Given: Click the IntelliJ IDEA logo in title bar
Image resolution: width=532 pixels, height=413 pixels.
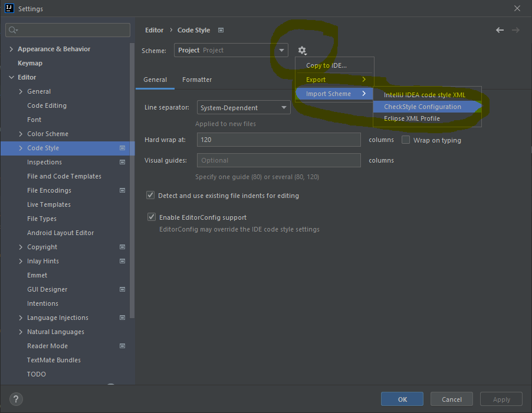Looking at the screenshot, I should point(9,8).
